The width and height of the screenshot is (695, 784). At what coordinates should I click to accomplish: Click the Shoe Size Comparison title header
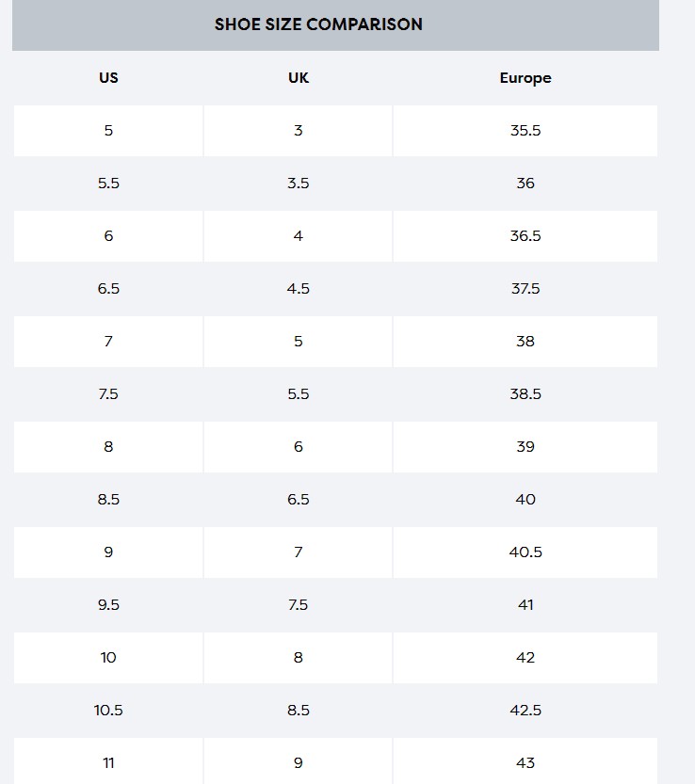318,24
